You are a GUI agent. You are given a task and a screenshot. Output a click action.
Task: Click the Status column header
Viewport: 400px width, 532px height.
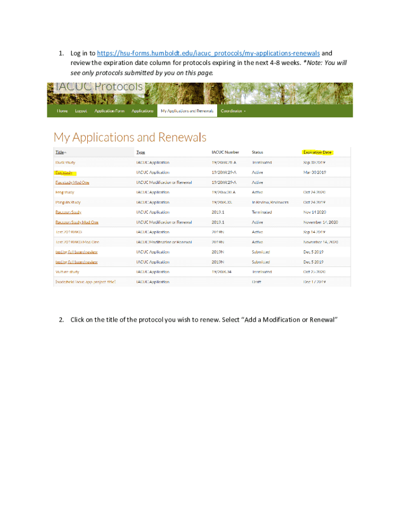(x=258, y=152)
